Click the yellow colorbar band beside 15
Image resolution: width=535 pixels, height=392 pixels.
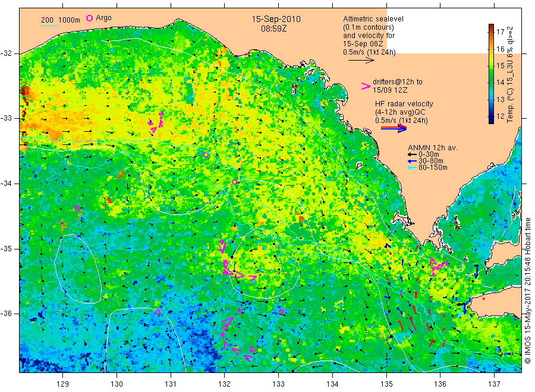pos(491,61)
